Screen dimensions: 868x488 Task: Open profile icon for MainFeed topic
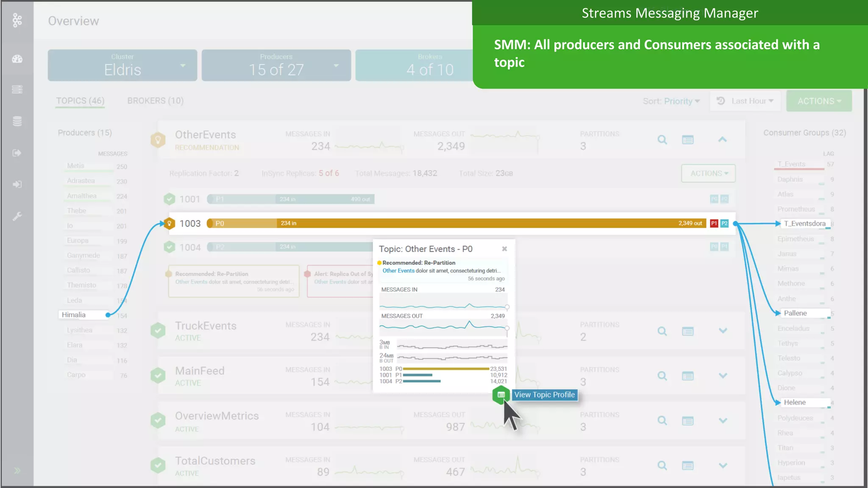(687, 376)
